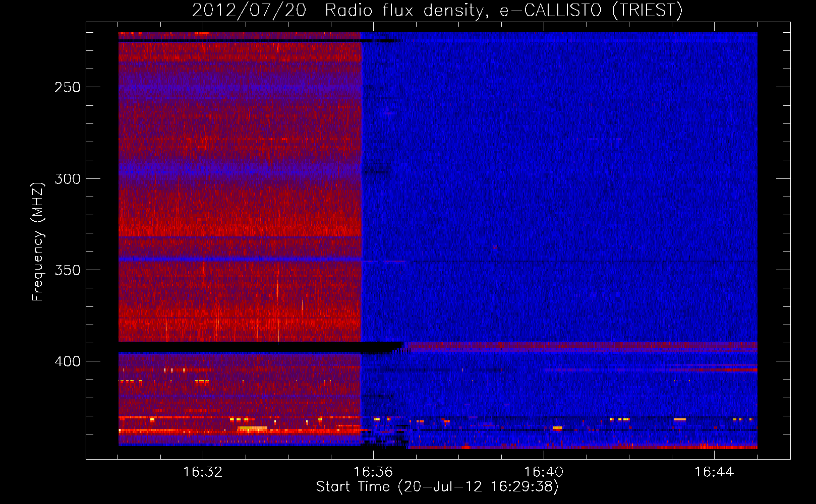Click the 250 frequency tick label
816x504 pixels.
pos(68,87)
